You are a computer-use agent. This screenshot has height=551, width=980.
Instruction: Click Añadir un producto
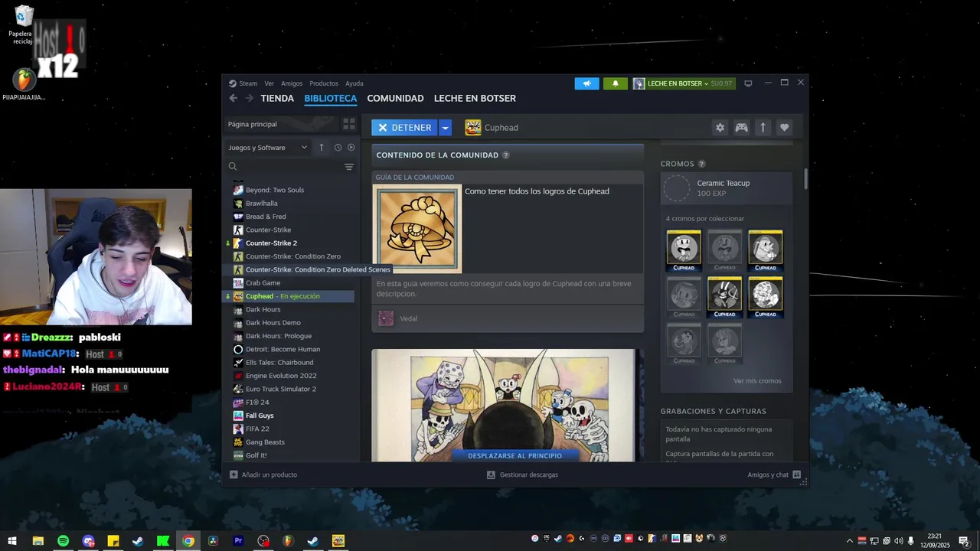[263, 474]
